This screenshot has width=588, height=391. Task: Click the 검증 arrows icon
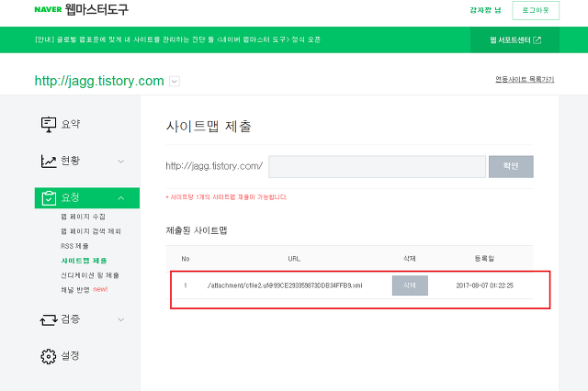pyautogui.click(x=49, y=319)
